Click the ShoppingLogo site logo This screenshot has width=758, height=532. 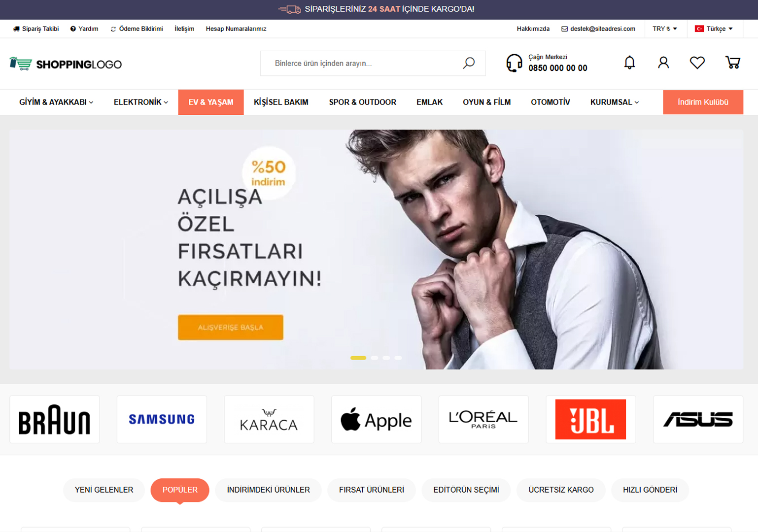pyautogui.click(x=66, y=64)
